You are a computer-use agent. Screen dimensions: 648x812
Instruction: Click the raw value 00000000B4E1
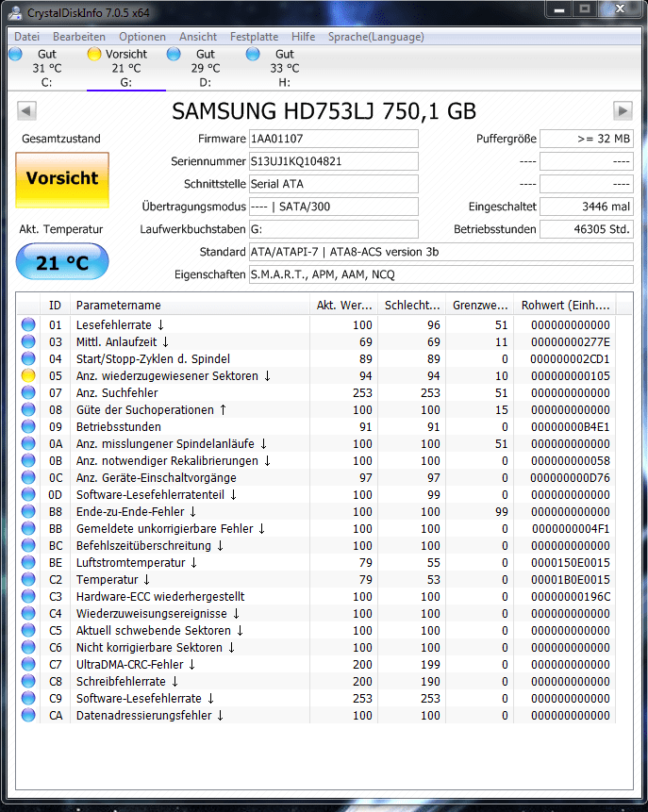tap(571, 426)
